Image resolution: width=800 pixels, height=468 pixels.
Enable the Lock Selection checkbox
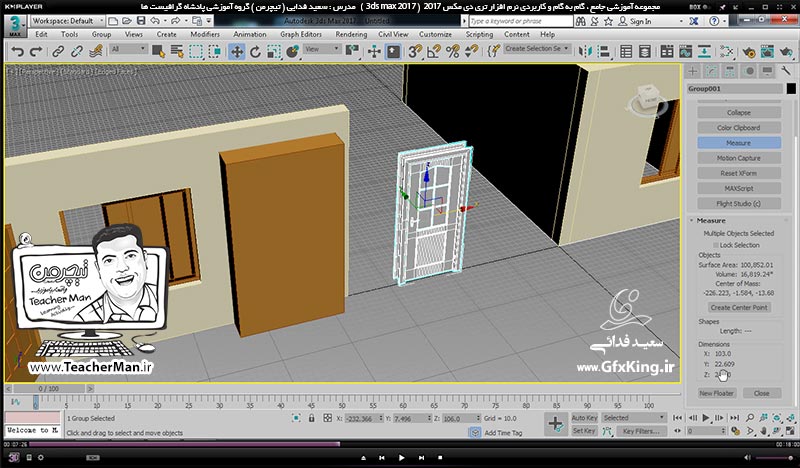pos(715,245)
